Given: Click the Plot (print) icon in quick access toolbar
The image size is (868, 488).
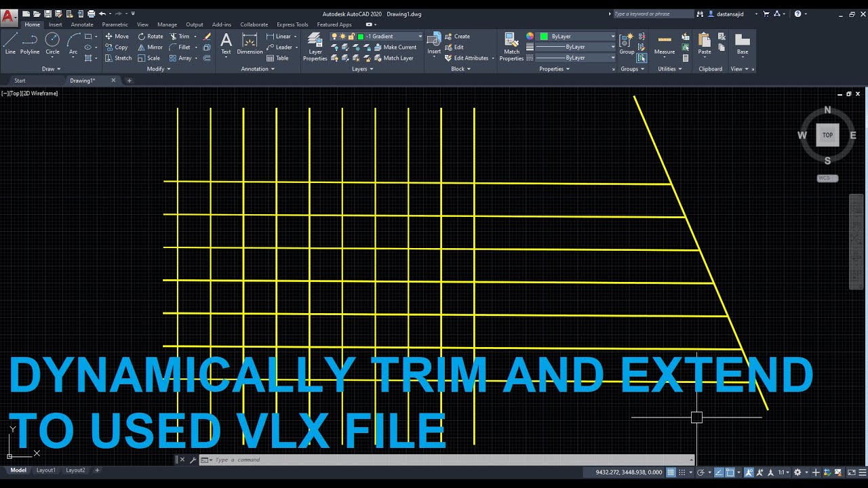Looking at the screenshot, I should point(91,14).
